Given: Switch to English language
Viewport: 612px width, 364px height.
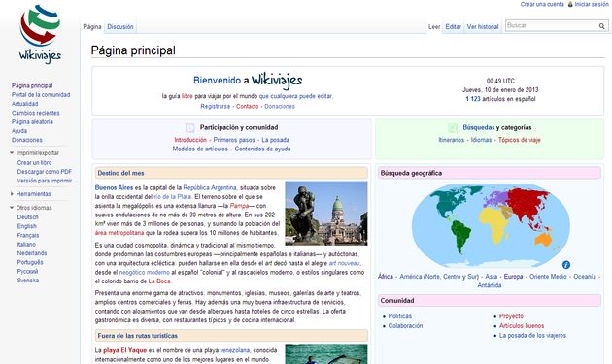Looking at the screenshot, I should [26, 226].
